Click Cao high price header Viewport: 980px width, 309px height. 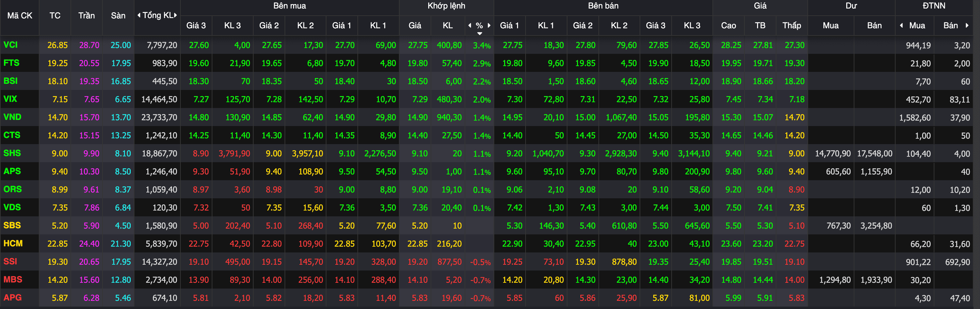(x=728, y=26)
